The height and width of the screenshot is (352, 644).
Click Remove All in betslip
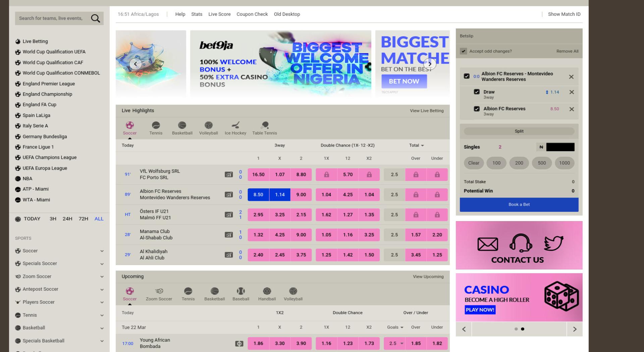click(567, 51)
